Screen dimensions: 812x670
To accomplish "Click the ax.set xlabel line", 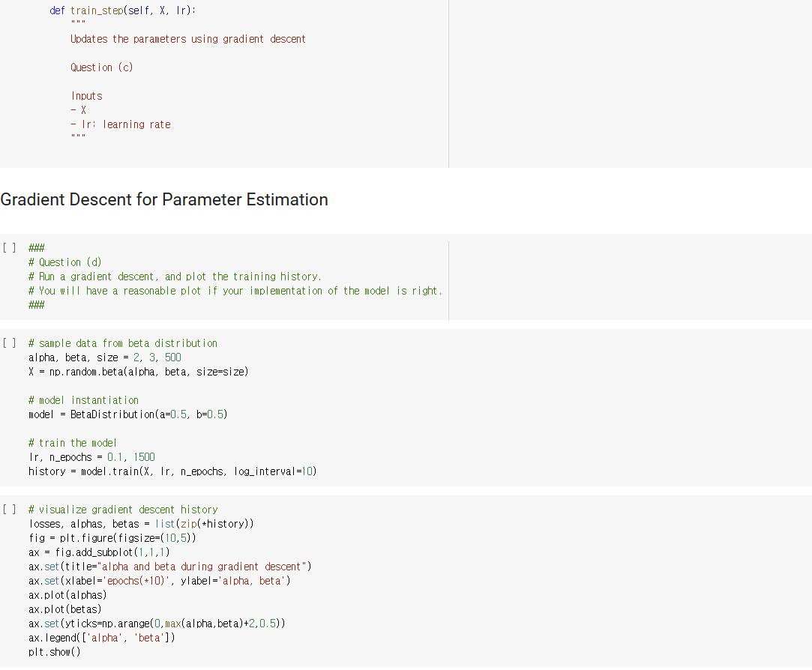I will click(160, 580).
